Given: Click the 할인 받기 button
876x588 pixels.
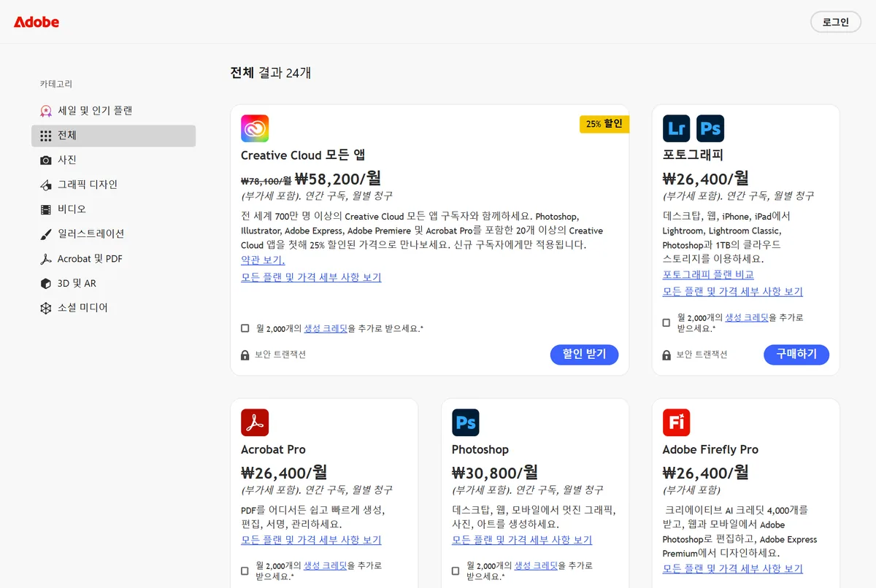Looking at the screenshot, I should click(584, 355).
